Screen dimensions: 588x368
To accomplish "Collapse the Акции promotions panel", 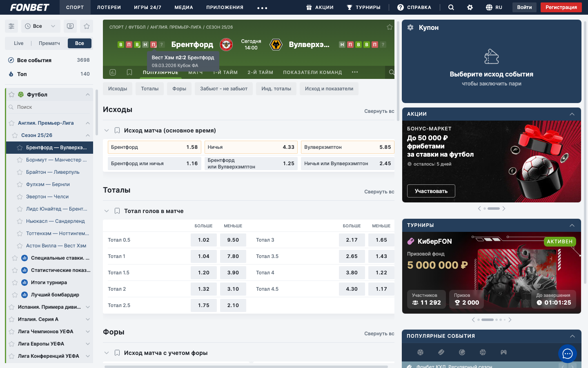I will coord(572,114).
